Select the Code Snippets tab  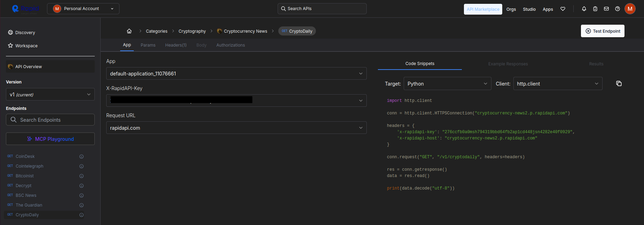click(420, 64)
